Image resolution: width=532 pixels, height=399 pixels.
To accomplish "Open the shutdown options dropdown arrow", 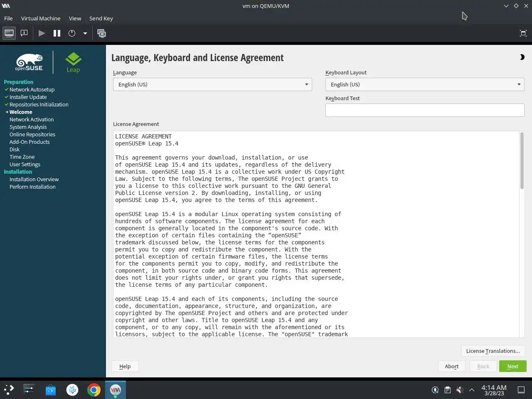I will 85,33.
